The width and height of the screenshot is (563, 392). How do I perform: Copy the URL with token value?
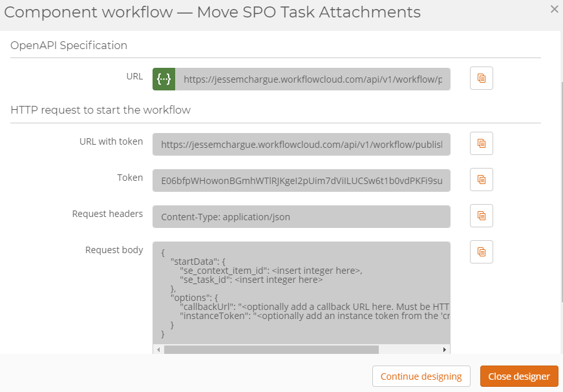point(481,143)
